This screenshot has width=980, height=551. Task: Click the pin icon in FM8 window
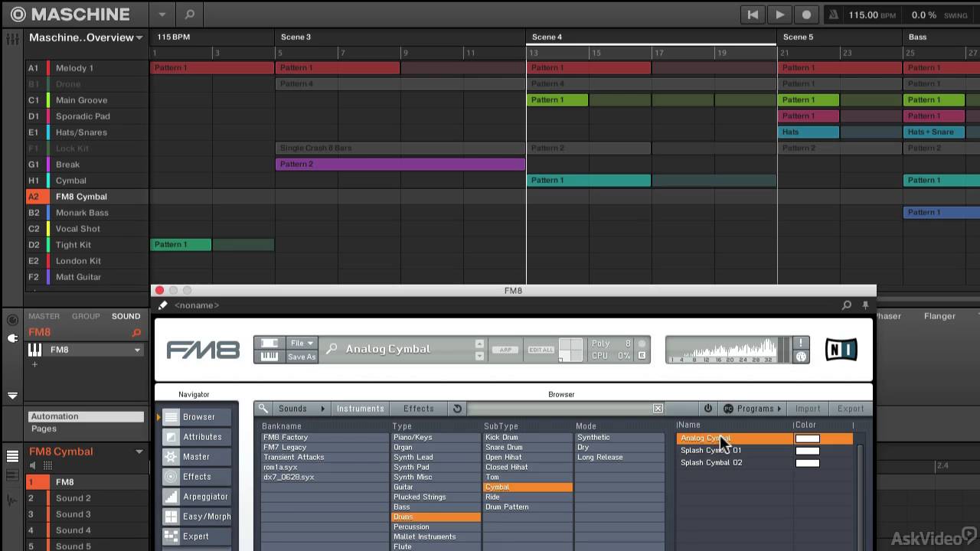click(865, 305)
